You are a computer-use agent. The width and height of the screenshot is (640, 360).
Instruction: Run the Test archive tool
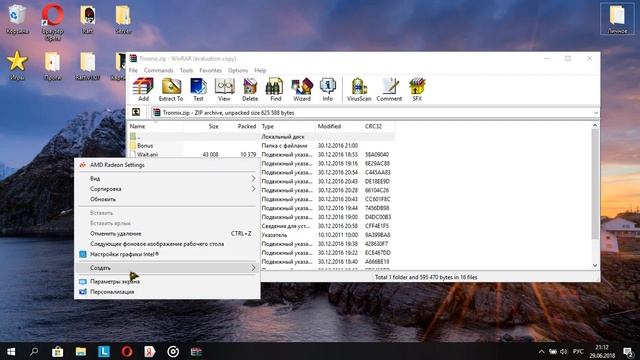(198, 89)
